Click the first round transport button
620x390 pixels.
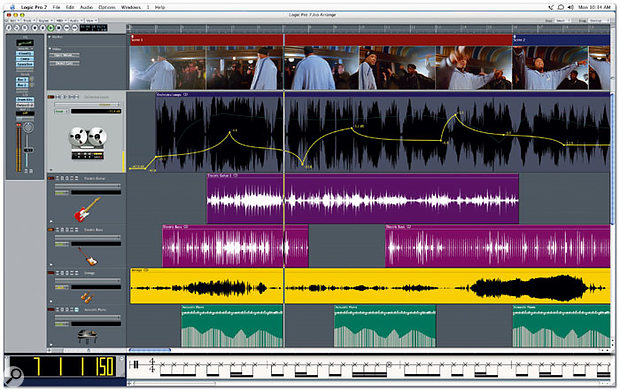(x=9, y=28)
